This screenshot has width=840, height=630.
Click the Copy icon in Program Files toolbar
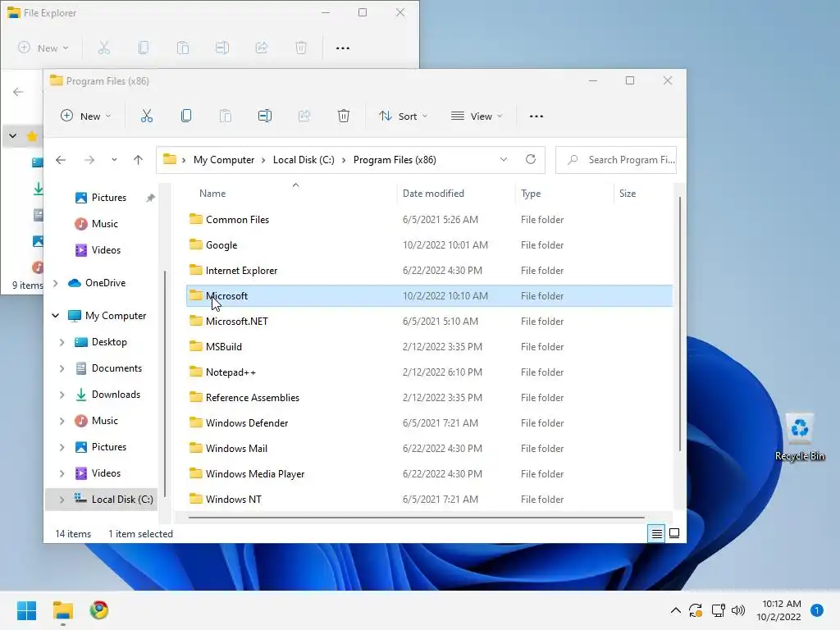[x=186, y=116]
